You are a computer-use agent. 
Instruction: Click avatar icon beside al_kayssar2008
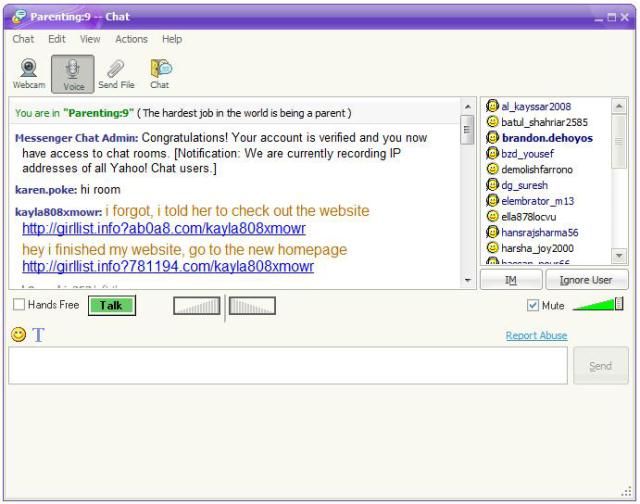click(492, 106)
